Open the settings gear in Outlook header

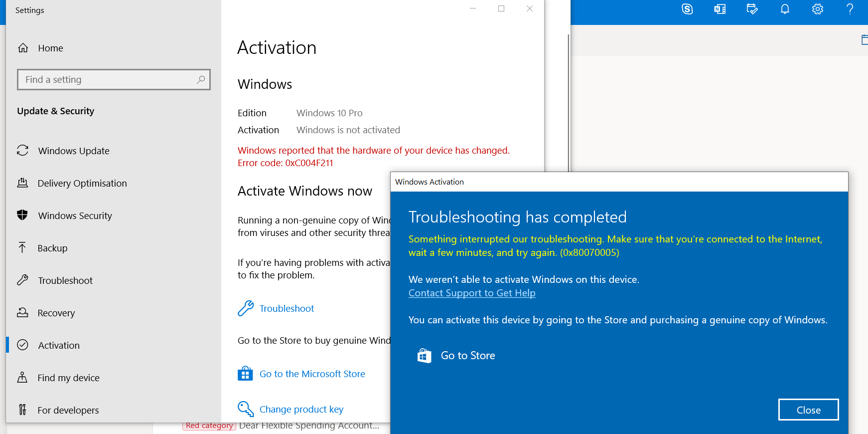[x=818, y=9]
